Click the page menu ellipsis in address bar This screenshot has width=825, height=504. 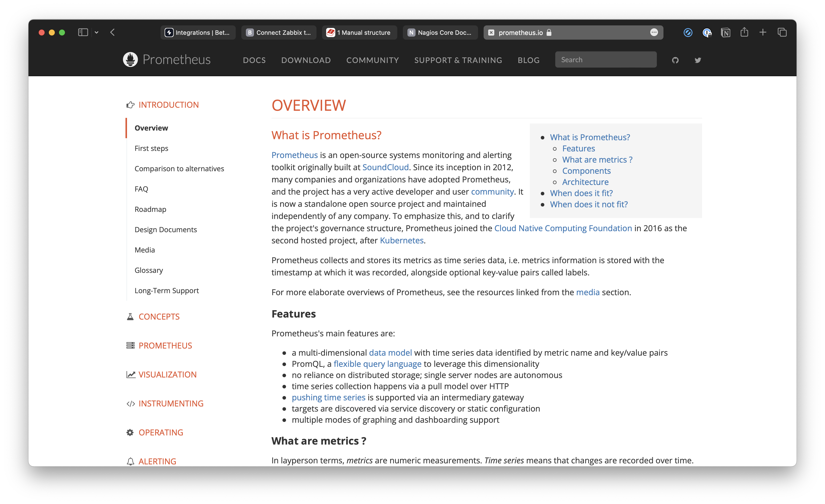[654, 33]
